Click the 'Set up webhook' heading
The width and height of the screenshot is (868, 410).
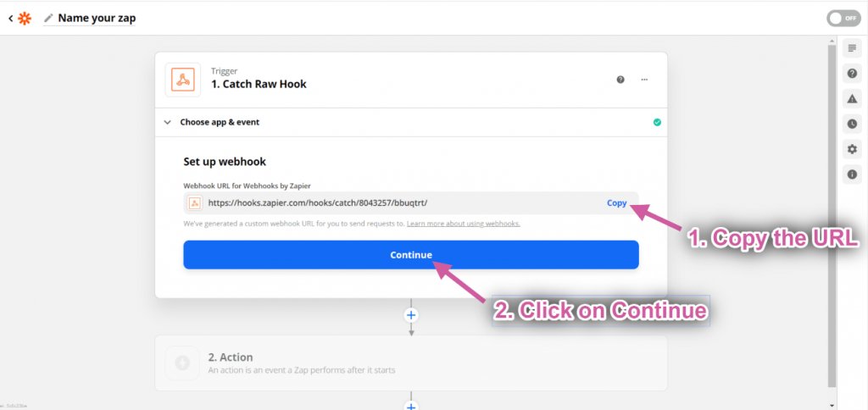(x=225, y=162)
